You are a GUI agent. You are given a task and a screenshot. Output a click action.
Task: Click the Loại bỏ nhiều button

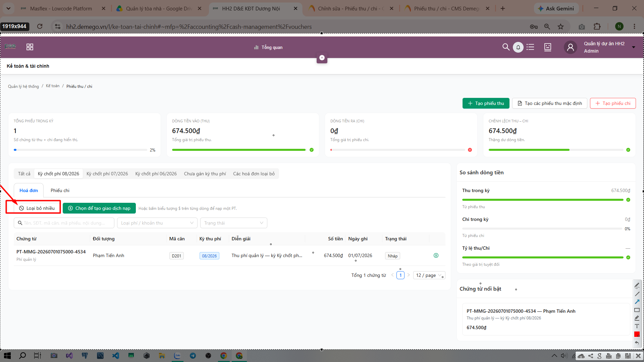pyautogui.click(x=37, y=208)
